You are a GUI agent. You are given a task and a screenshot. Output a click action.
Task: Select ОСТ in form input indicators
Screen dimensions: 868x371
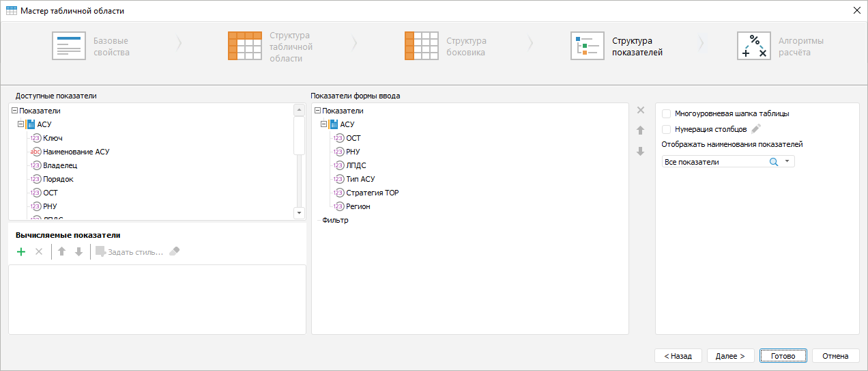coord(353,138)
